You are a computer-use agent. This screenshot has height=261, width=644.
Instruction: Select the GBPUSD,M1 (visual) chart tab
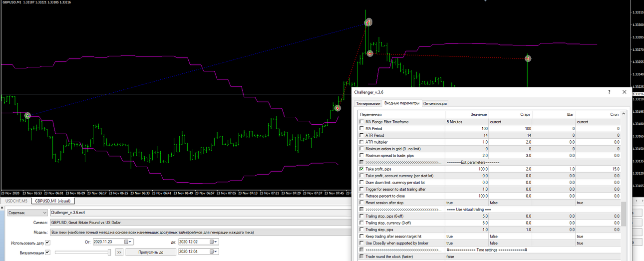53,201
